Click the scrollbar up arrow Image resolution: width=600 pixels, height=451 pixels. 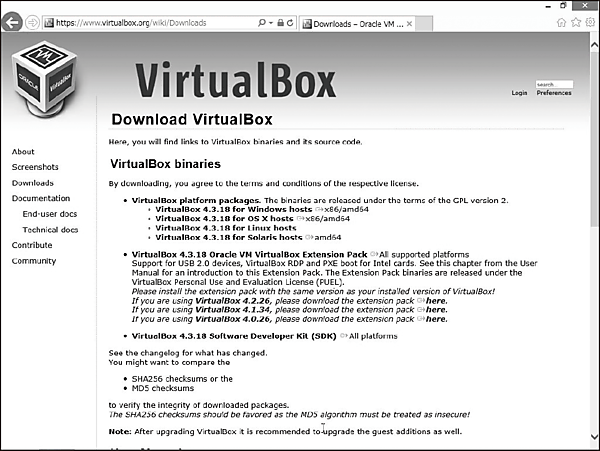pyautogui.click(x=594, y=45)
